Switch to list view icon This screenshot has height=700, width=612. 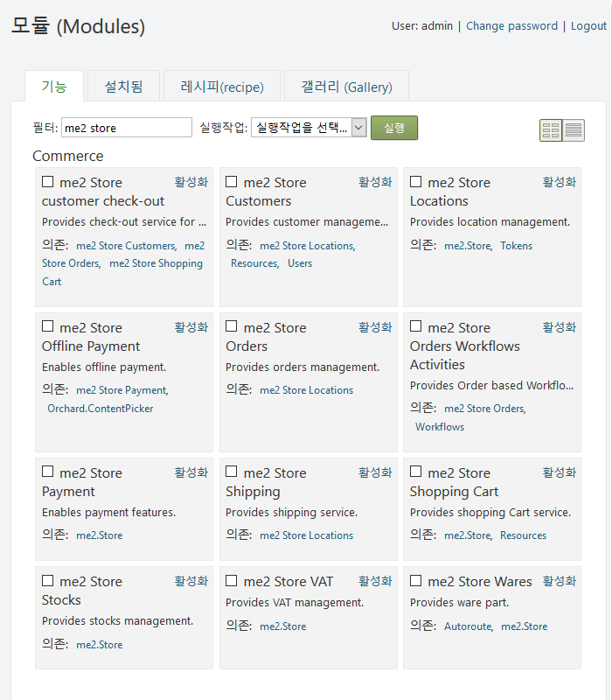pos(574,130)
